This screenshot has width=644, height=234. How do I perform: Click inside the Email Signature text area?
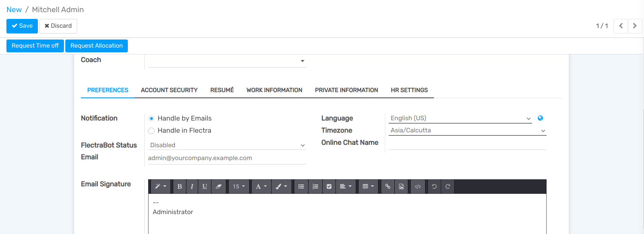pyautogui.click(x=347, y=213)
